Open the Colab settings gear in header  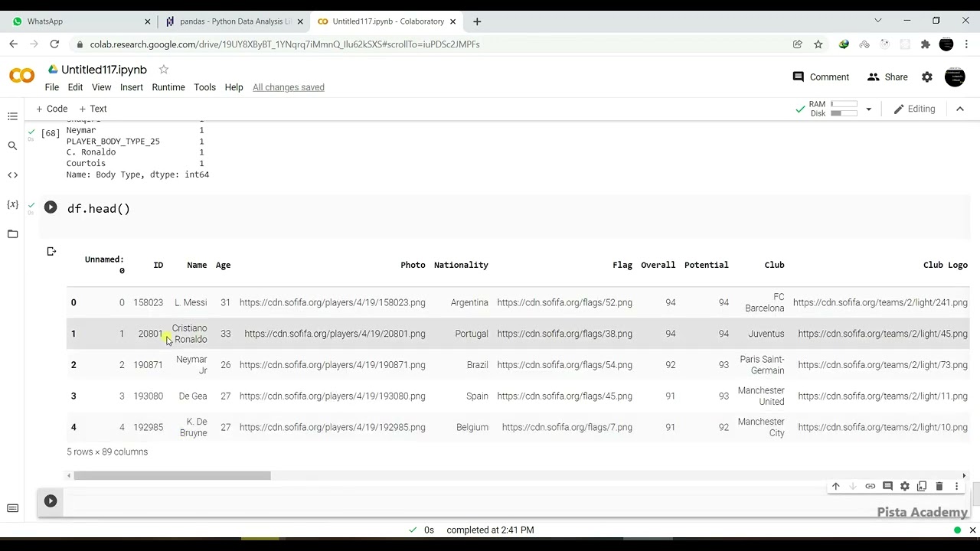point(927,77)
